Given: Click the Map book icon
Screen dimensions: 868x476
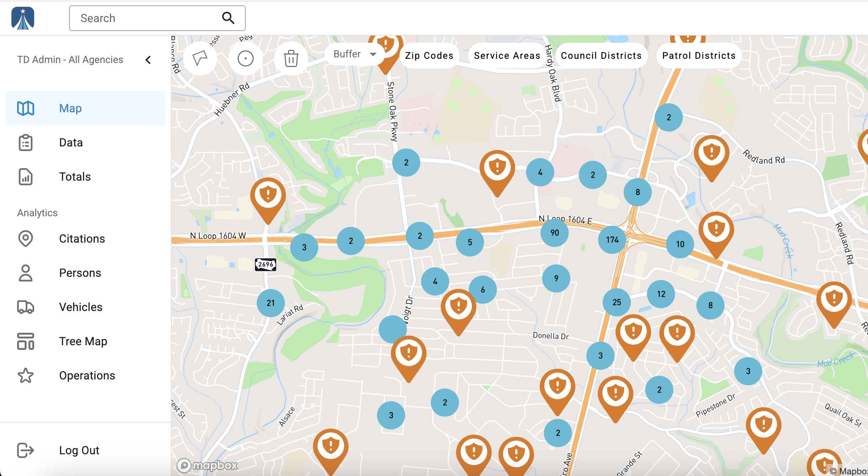Looking at the screenshot, I should pos(26,108).
